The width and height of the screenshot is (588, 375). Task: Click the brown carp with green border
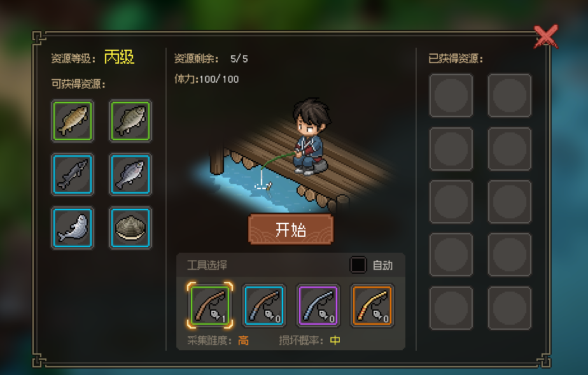(73, 121)
